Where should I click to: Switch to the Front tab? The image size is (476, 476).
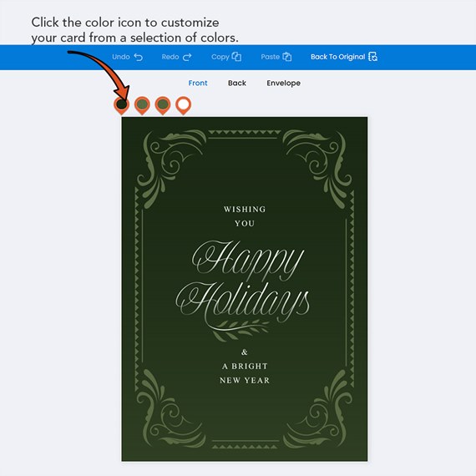[x=198, y=84]
